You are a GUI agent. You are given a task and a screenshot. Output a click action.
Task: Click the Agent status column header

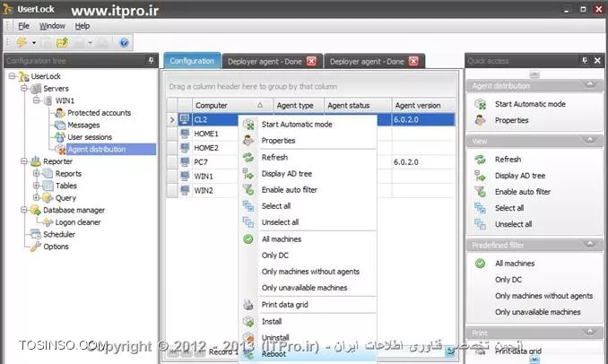358,105
